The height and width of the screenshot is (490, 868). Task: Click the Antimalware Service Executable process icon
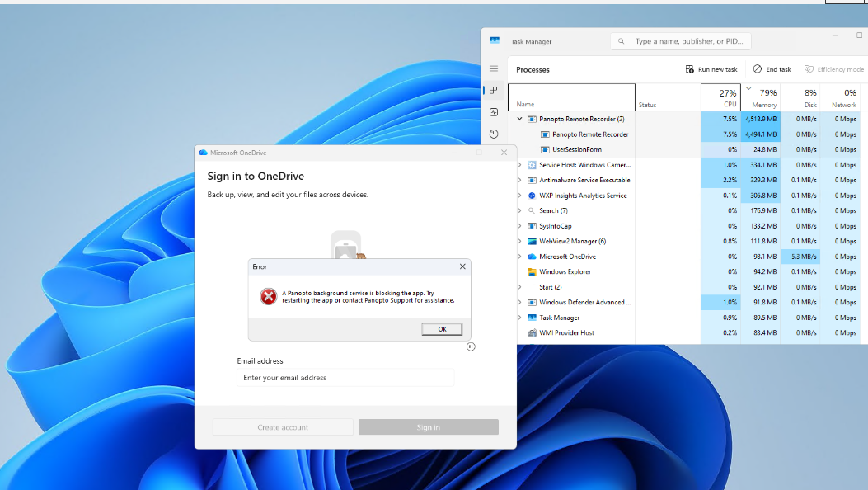coord(532,180)
